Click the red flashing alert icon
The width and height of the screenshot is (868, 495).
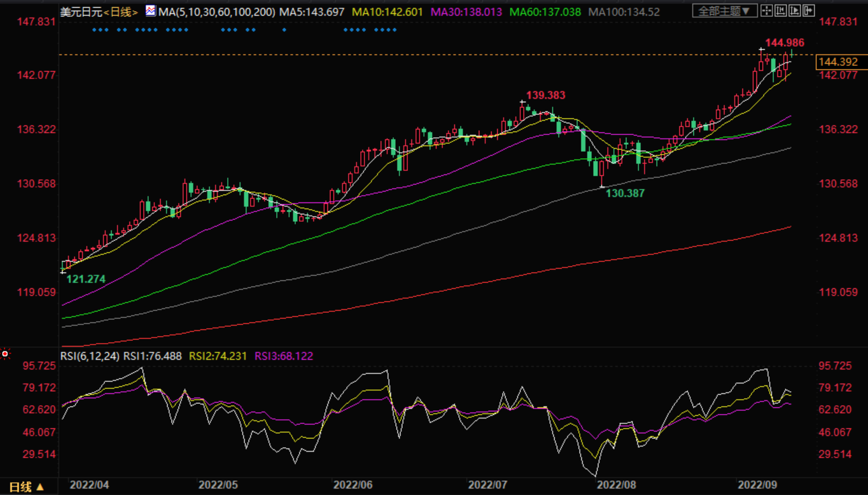[x=5, y=354]
